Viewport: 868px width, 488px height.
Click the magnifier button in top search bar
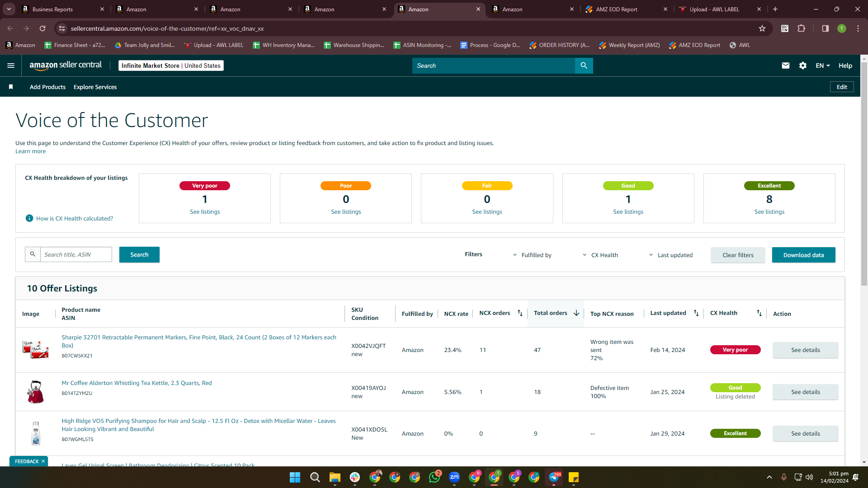pyautogui.click(x=584, y=66)
